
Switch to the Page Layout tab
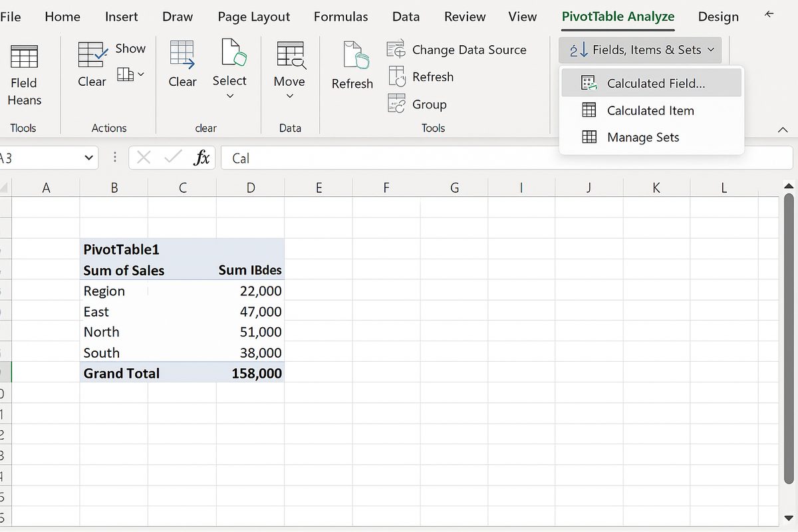tap(254, 17)
